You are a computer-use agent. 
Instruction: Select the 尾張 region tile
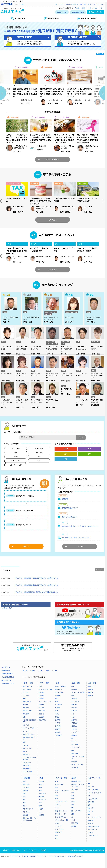[89, 449]
